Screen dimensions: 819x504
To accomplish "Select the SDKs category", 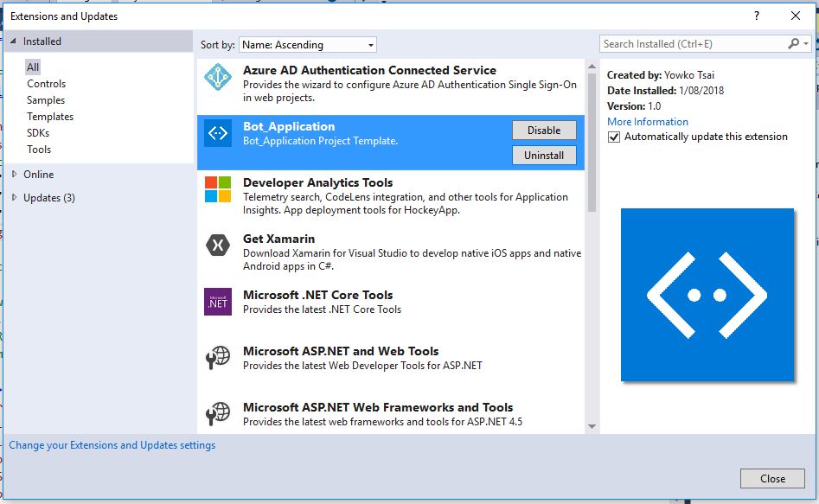I will coord(38,132).
